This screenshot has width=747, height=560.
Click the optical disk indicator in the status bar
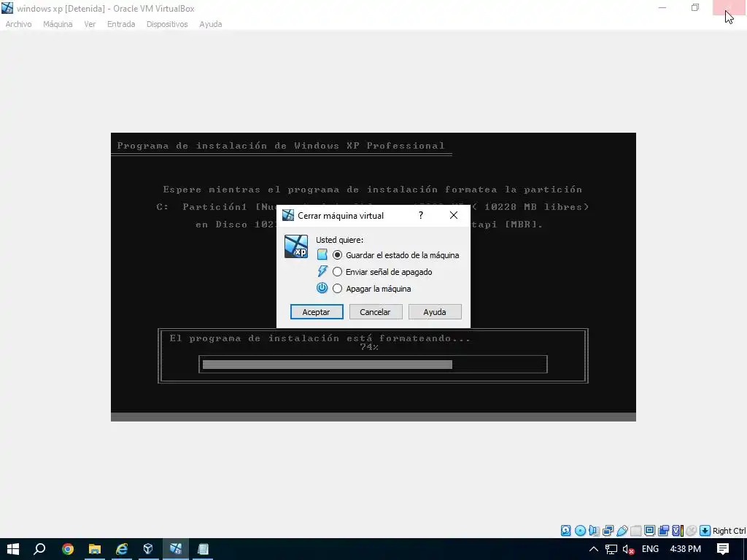coord(580,531)
